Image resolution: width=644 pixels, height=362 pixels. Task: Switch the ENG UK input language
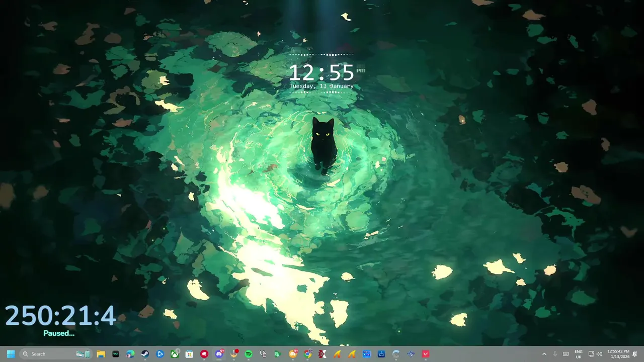click(x=579, y=354)
